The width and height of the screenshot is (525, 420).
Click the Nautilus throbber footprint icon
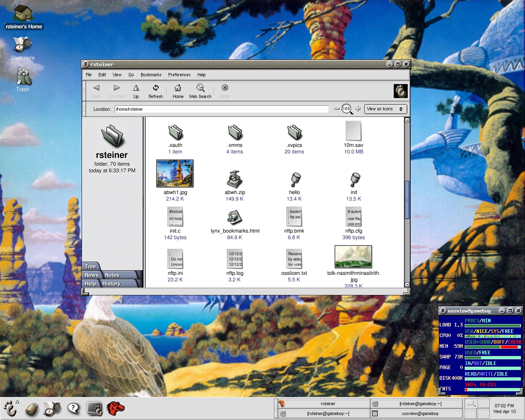(x=400, y=91)
